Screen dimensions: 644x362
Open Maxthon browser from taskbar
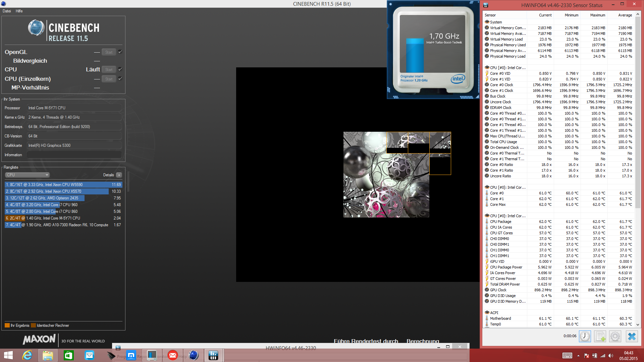(131, 355)
